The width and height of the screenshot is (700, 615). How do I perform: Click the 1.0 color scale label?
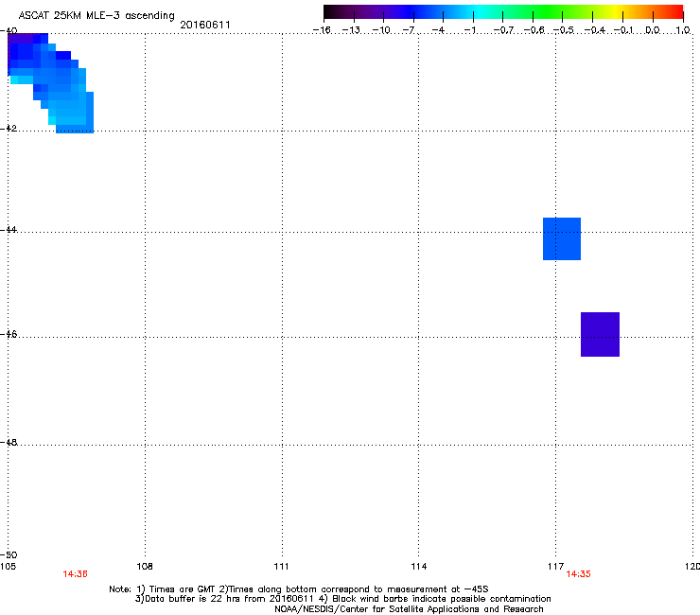point(683,30)
